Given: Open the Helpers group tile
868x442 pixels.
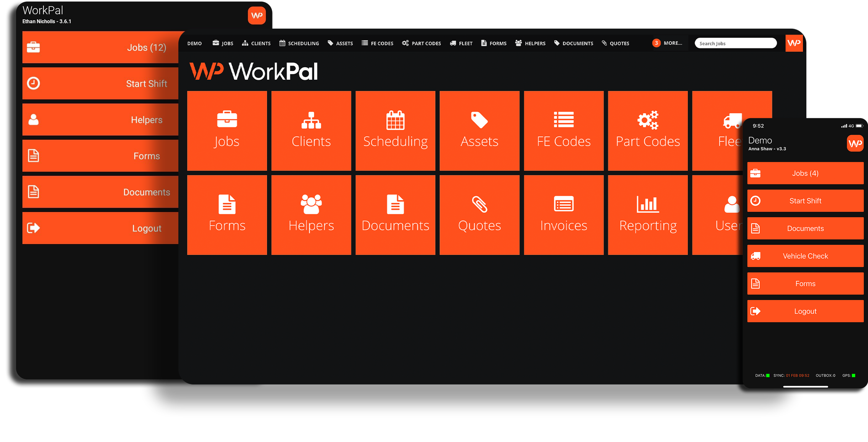Looking at the screenshot, I should (311, 215).
